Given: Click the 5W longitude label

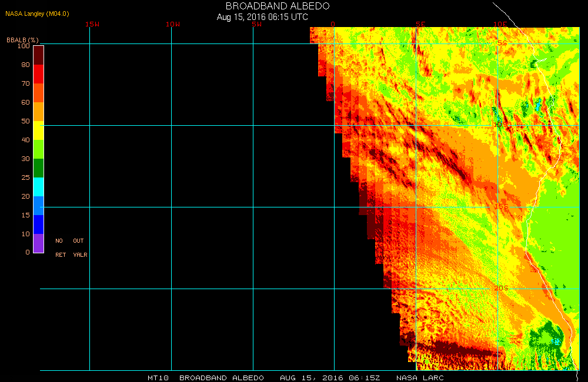Looking at the screenshot, I should 257,24.
